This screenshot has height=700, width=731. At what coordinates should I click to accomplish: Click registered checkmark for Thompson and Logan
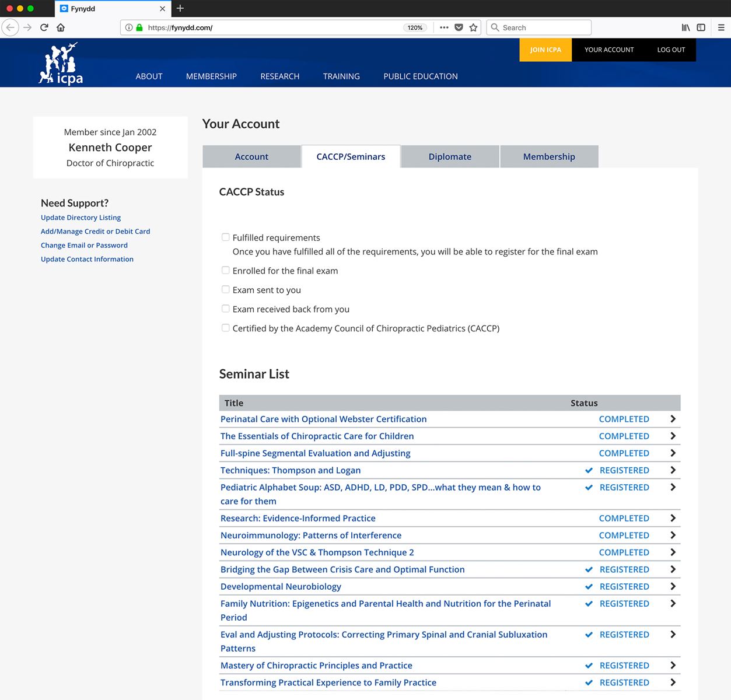(589, 470)
